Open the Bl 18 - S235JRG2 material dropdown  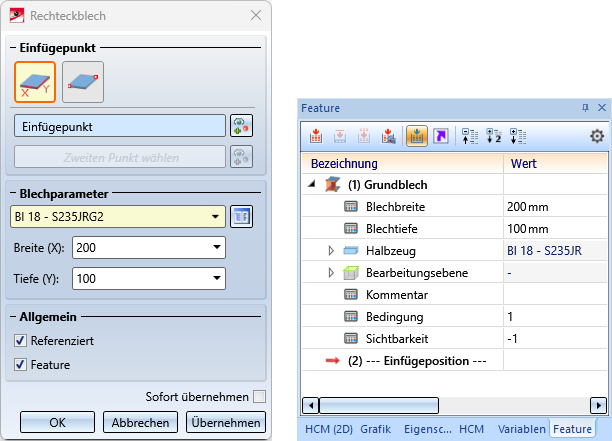(x=215, y=216)
